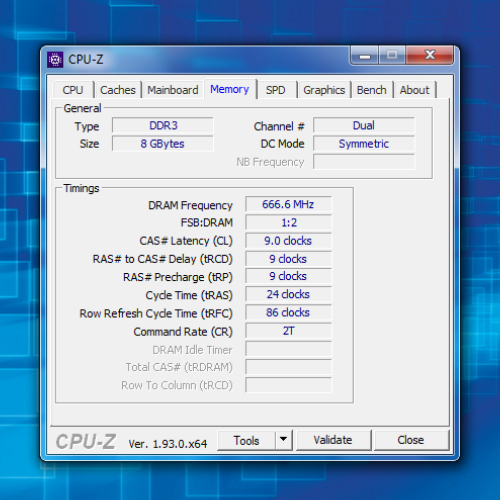Click the empty NB Frequency field

pyautogui.click(x=364, y=162)
